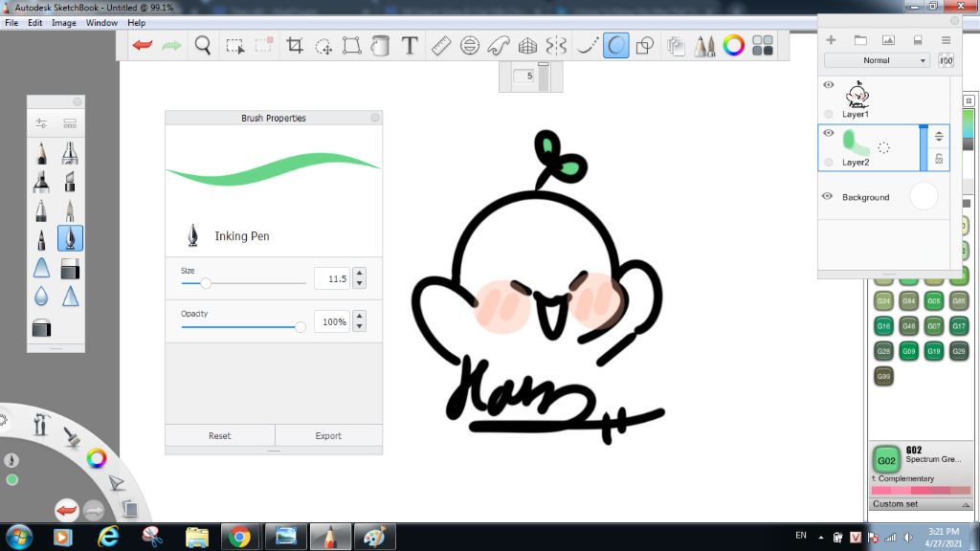This screenshot has height=551, width=980.
Task: Select the hard Eraser brush in palette
Action: point(70,269)
